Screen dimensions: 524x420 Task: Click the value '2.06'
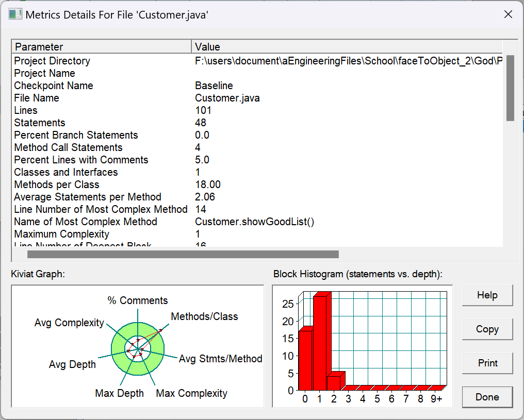point(205,197)
